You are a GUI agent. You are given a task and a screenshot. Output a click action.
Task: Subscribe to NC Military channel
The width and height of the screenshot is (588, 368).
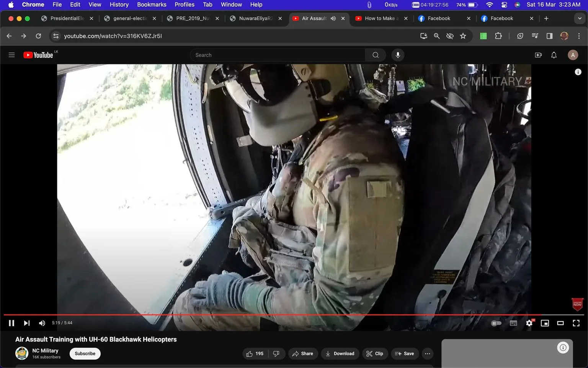click(85, 353)
